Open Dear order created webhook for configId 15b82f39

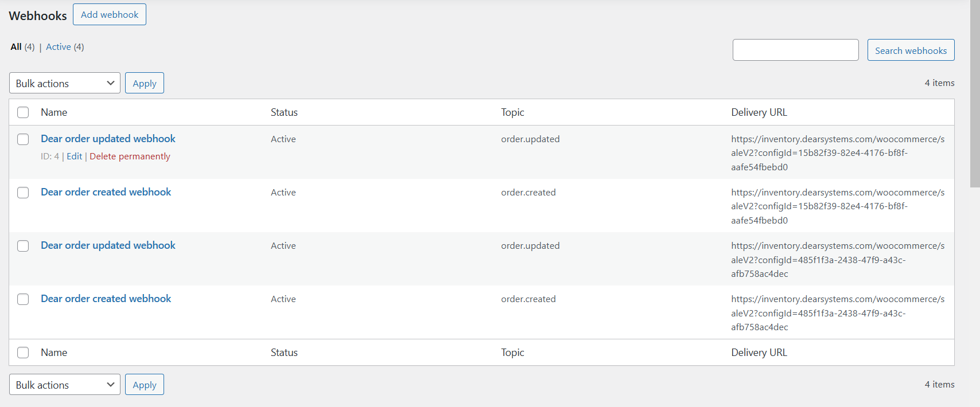(x=106, y=192)
